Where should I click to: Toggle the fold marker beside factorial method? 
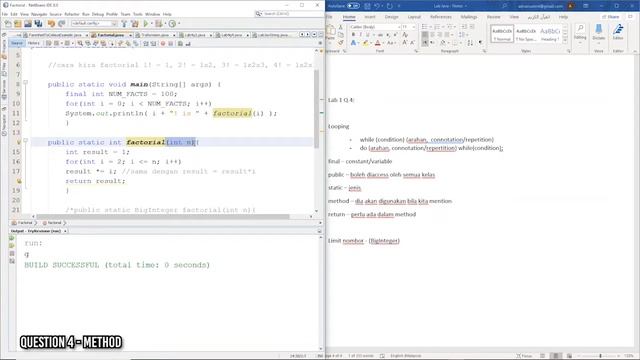[25, 141]
